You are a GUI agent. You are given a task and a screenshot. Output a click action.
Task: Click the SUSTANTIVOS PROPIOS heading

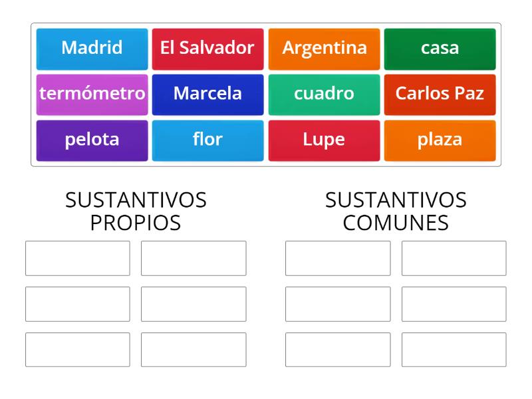pos(136,210)
